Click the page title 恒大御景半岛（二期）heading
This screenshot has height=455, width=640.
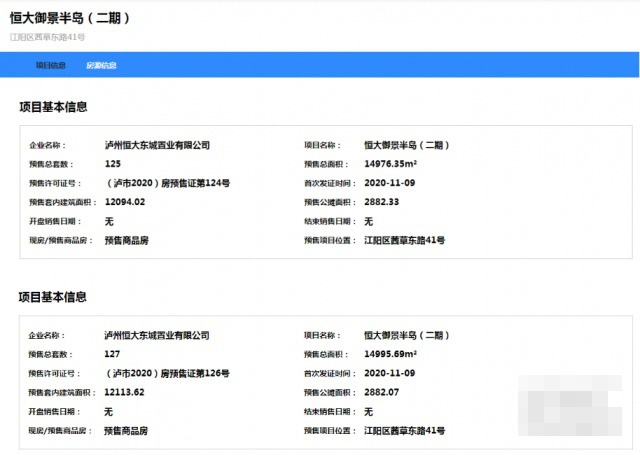point(69,18)
